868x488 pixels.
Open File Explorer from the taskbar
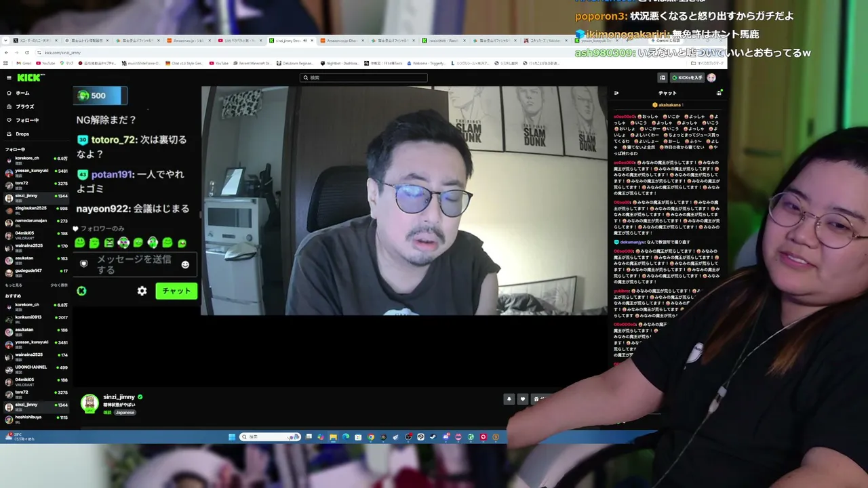(333, 437)
